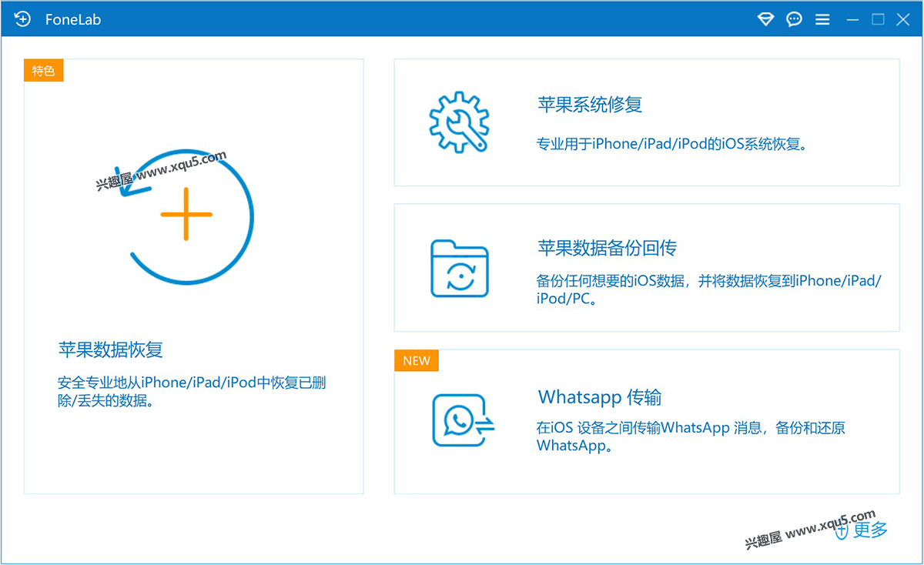Click the gear and wrench system repair icon

458,122
